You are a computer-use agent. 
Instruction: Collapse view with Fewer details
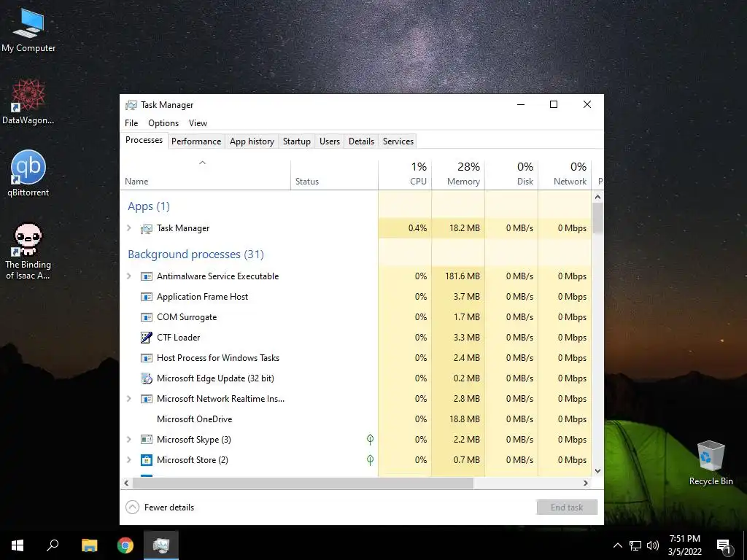160,507
